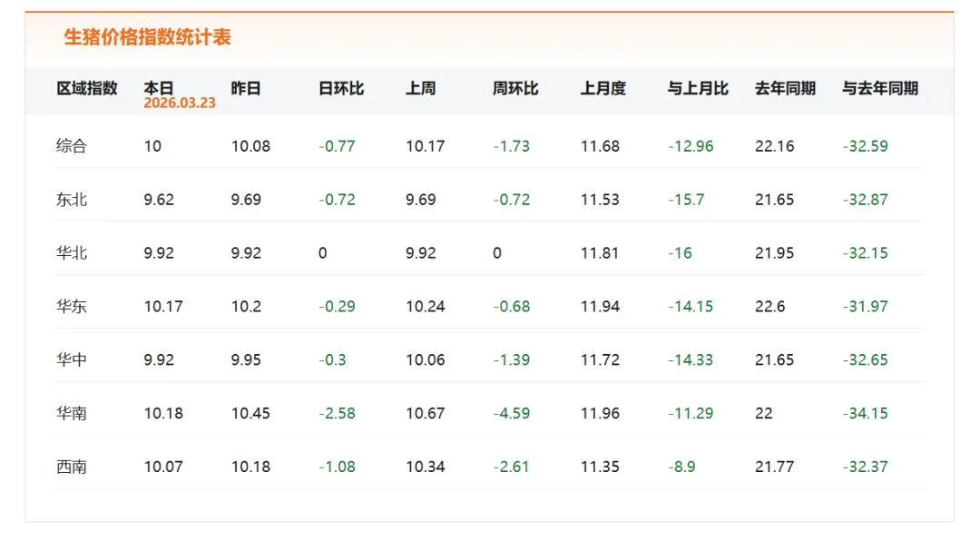Click the 华北 row label
Viewport: 980px width, 551px height.
72,253
